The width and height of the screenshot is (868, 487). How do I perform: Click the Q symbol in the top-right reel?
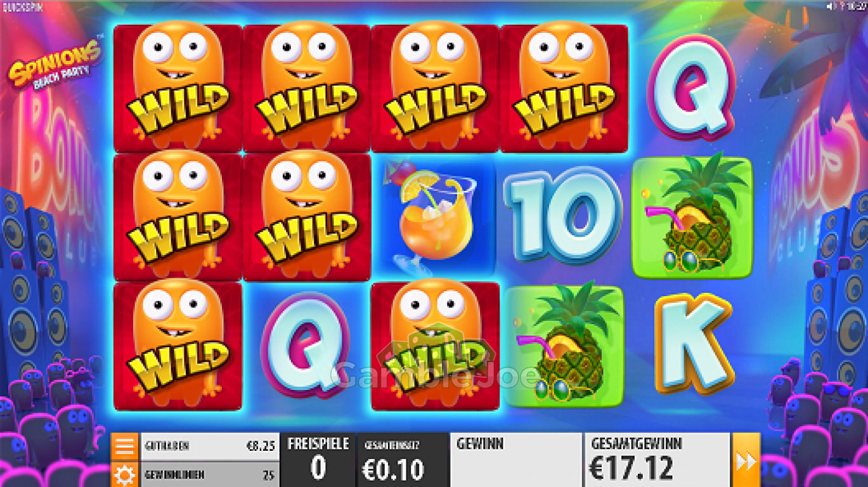[x=692, y=88]
